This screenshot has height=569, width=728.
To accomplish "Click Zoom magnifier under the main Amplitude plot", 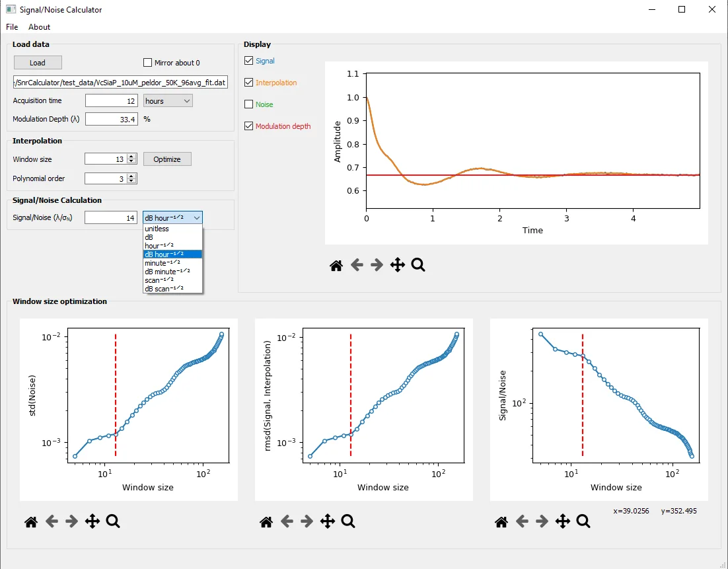I will 418,265.
